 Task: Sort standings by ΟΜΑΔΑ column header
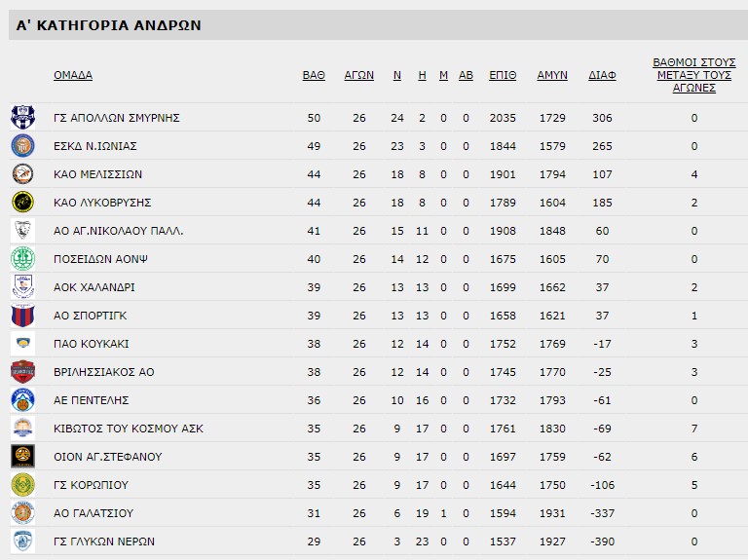(x=73, y=75)
